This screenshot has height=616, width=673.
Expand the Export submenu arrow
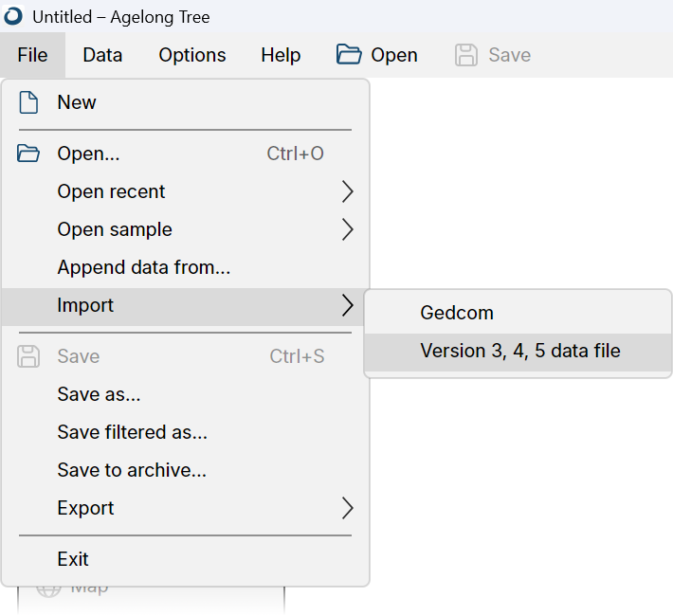tap(347, 508)
